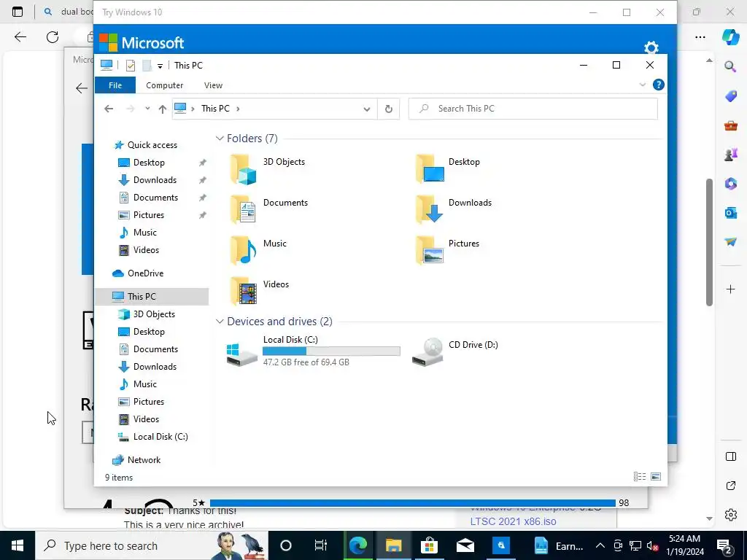
Task: Open the Edge Settings and more menu
Action: [700, 37]
